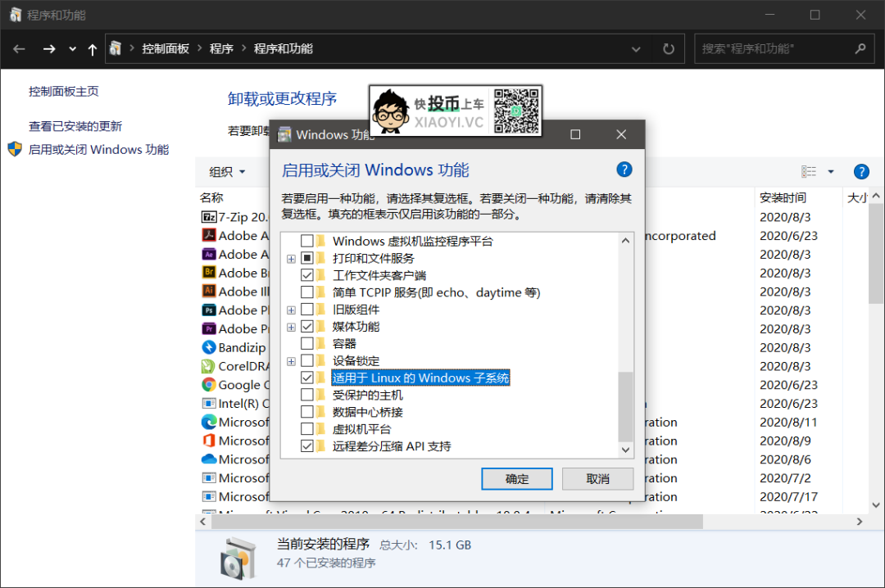
Task: Click the Microsoft OneDrive icon
Action: (x=209, y=459)
